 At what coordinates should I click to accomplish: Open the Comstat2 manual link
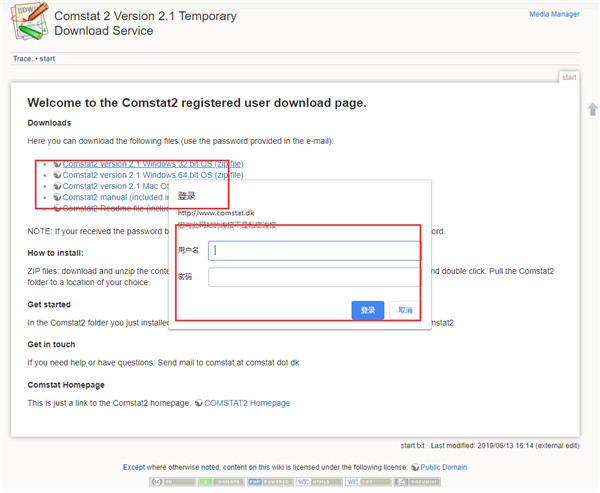click(x=116, y=197)
